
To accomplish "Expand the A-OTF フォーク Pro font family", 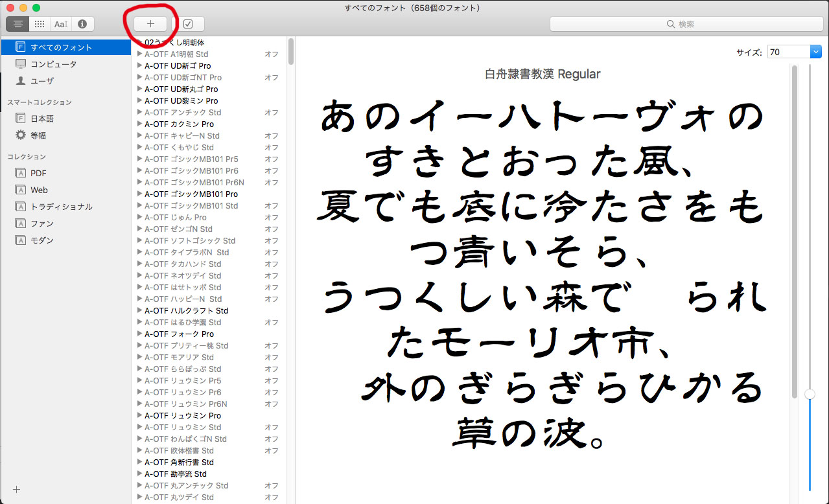I will [x=139, y=334].
